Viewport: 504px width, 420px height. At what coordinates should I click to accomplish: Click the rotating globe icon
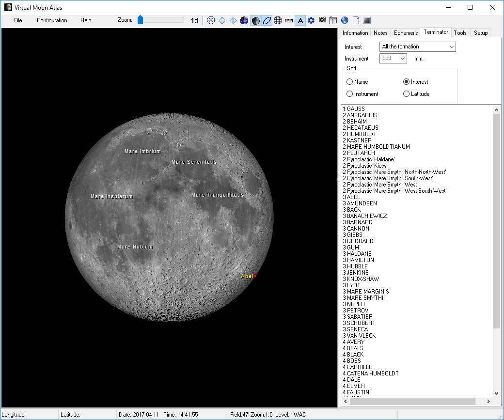[x=244, y=20]
